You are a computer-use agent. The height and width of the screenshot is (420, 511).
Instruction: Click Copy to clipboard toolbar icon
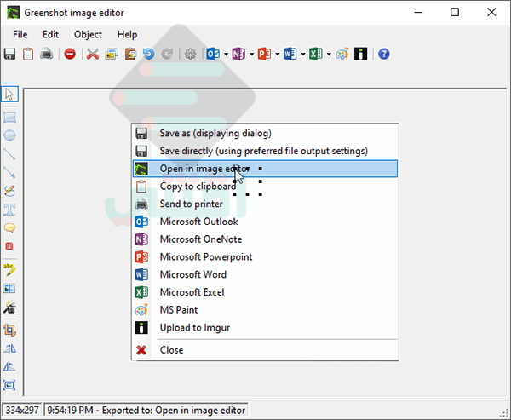(28, 55)
